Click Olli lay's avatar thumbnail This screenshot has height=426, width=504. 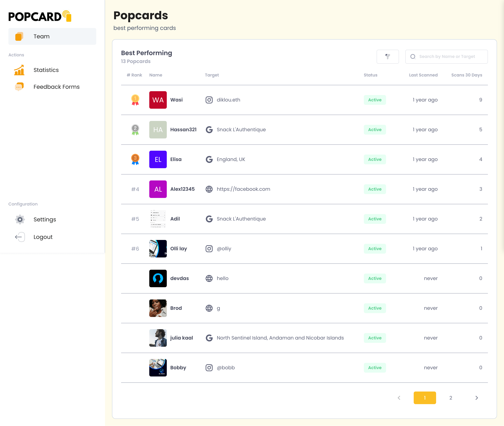coord(158,249)
